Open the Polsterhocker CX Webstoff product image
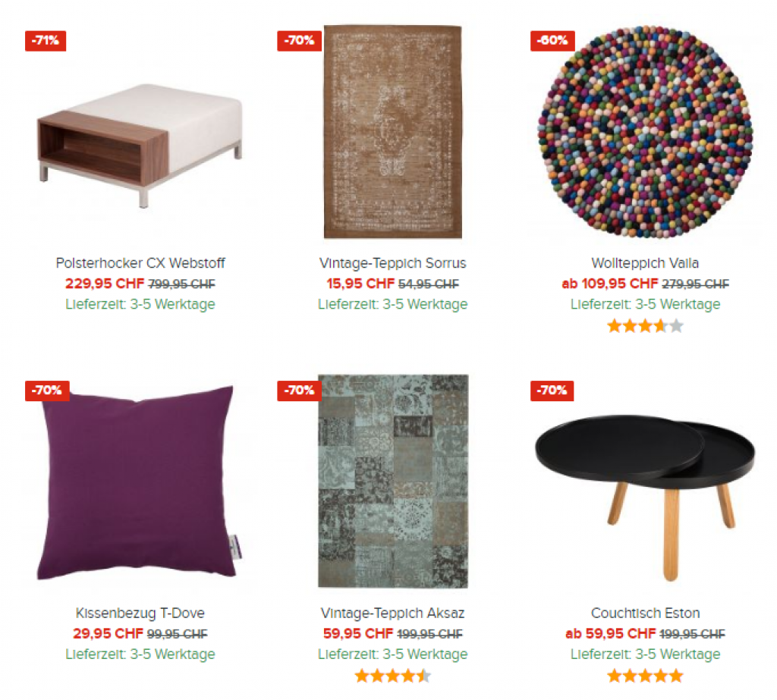The width and height of the screenshot is (777, 700). [x=140, y=145]
